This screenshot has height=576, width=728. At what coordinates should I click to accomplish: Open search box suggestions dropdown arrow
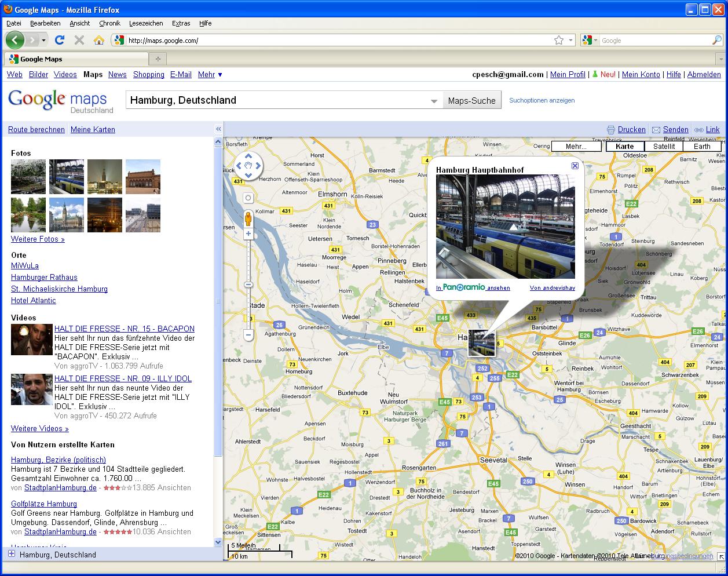pyautogui.click(x=434, y=101)
